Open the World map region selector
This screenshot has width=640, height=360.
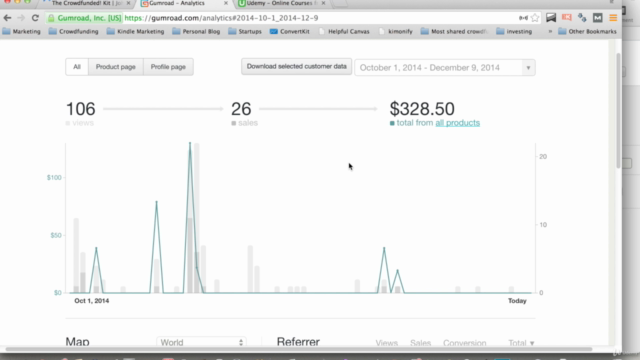click(x=201, y=342)
